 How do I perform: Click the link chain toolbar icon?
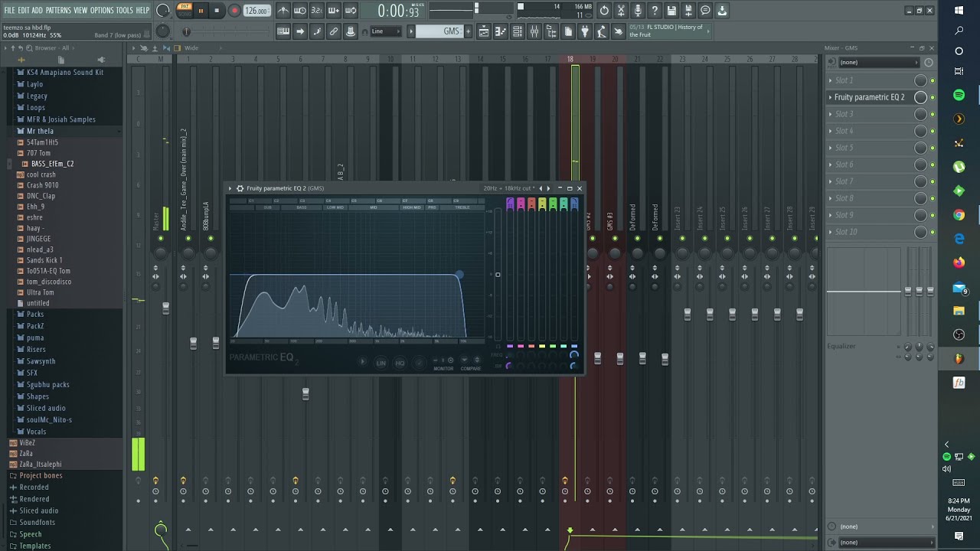click(x=334, y=31)
